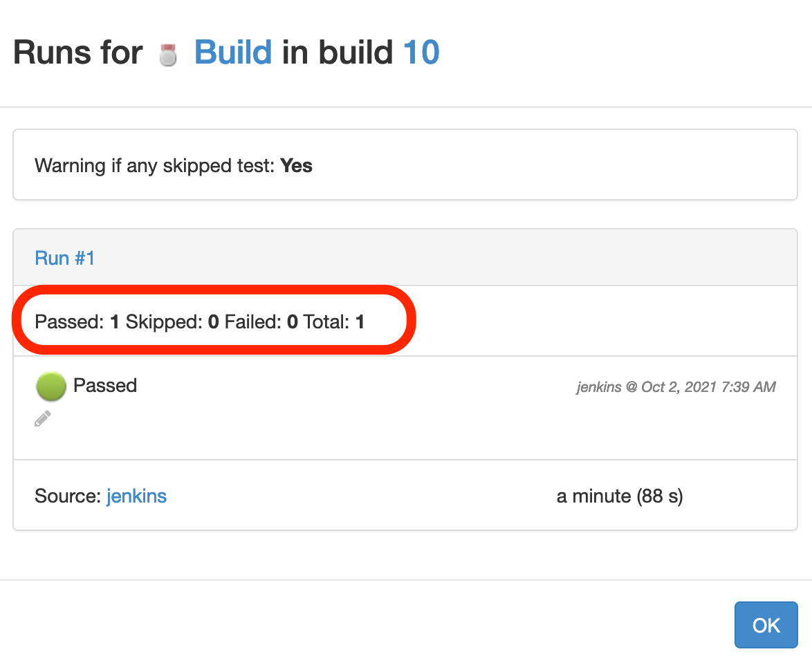This screenshot has height=665, width=812.
Task: Click the Passed status label
Action: coord(105,385)
